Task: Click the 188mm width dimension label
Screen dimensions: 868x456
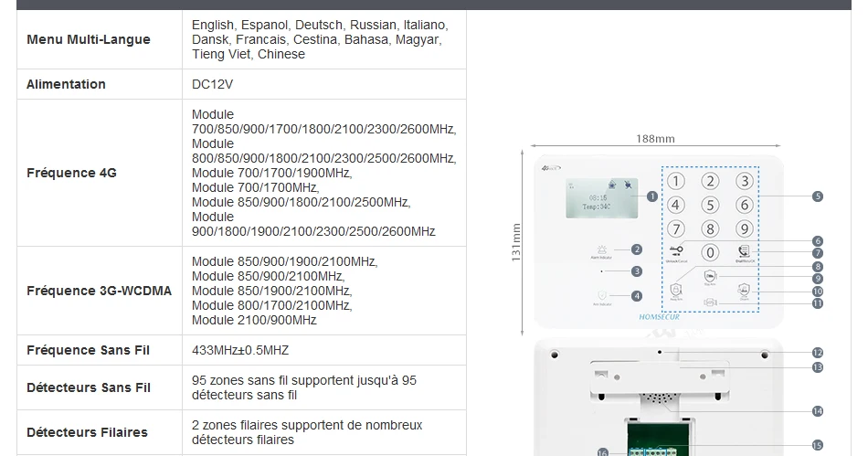Action: (655, 139)
